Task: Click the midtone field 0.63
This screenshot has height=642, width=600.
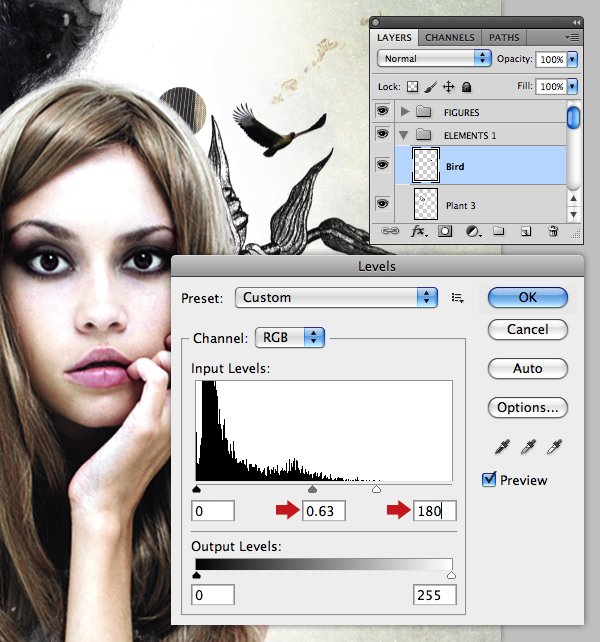Action: (324, 511)
